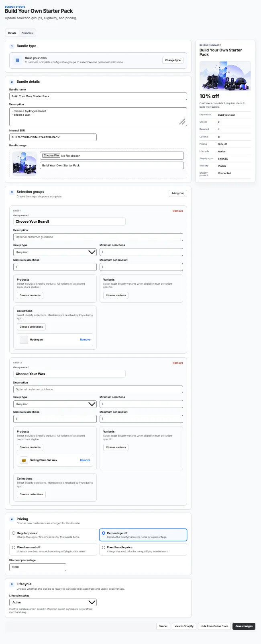
Task: Open Step 2 Group type dropdown
Action: click(55, 404)
